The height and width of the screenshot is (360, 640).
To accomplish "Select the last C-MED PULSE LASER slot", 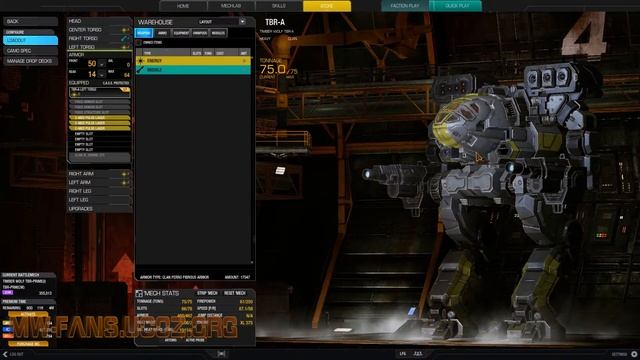I will 100,128.
